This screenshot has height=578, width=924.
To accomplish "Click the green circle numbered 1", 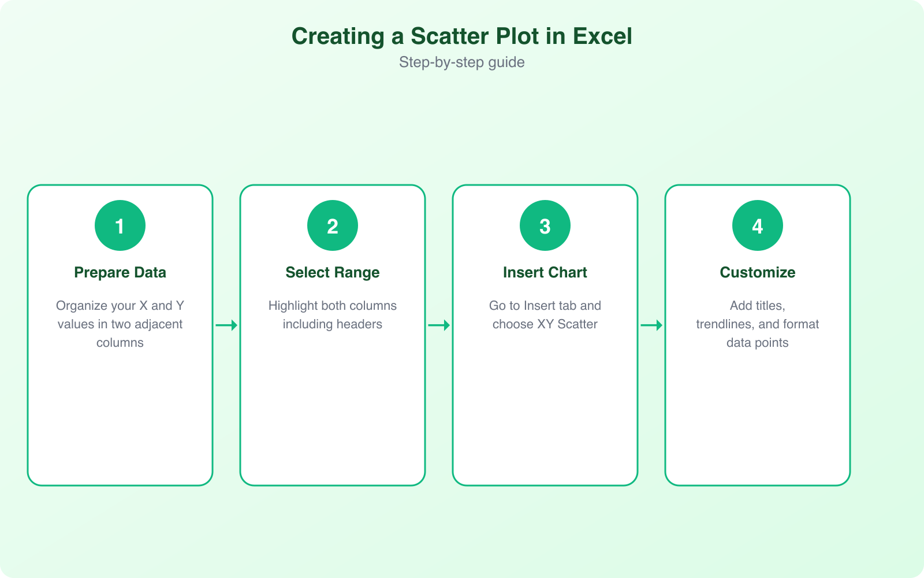I will tap(120, 225).
